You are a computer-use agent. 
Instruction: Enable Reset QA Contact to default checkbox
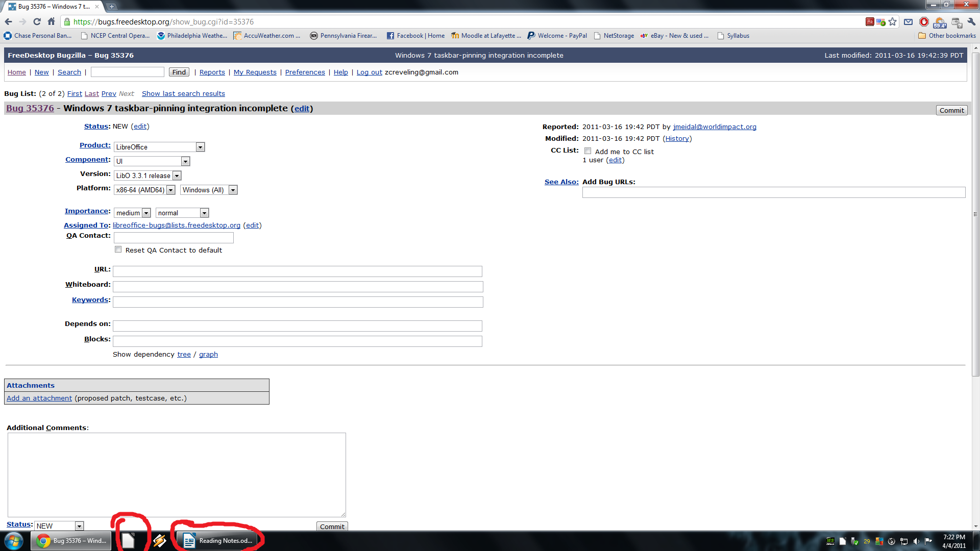coord(118,249)
